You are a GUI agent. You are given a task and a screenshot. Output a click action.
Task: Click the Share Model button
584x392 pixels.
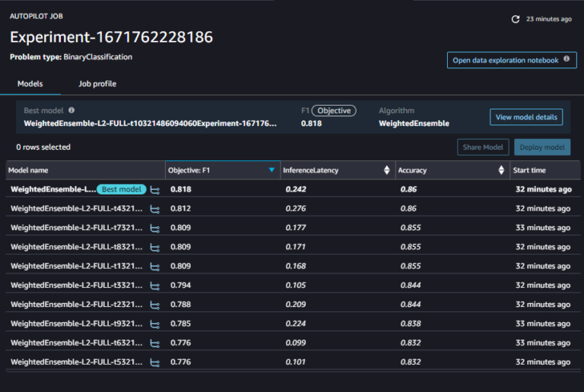coord(483,147)
